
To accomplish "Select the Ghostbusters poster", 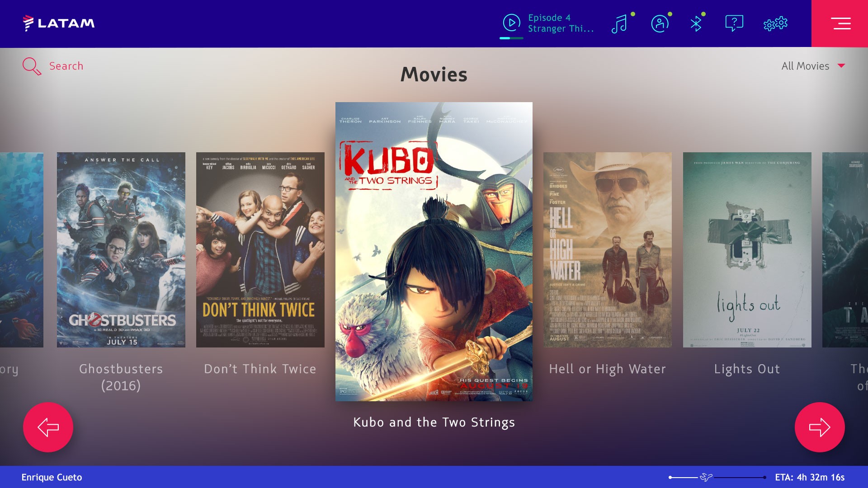I will tap(121, 249).
